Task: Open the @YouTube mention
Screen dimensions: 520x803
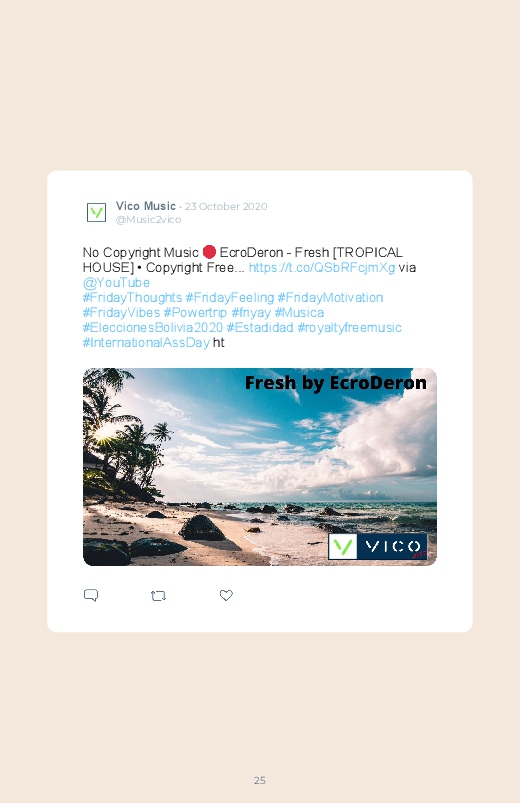Action: pos(116,283)
